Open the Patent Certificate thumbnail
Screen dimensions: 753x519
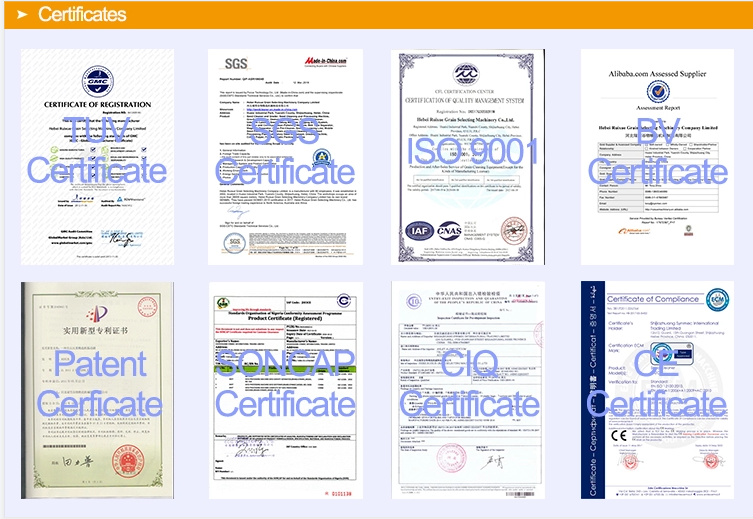96,388
